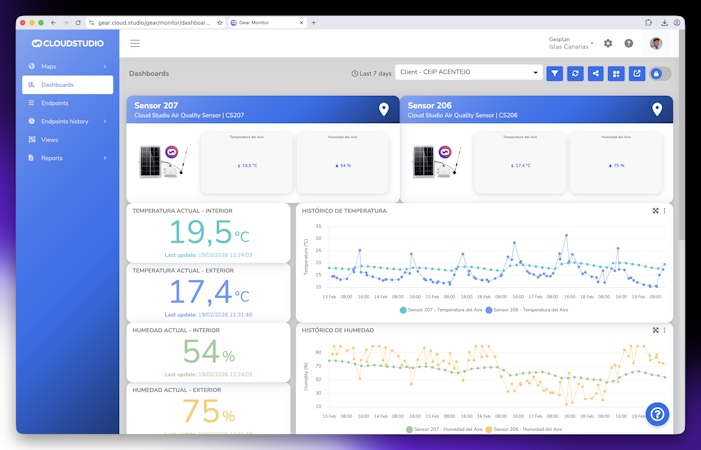Bookmark the page with the star icon
701x450 pixels.
click(x=220, y=22)
